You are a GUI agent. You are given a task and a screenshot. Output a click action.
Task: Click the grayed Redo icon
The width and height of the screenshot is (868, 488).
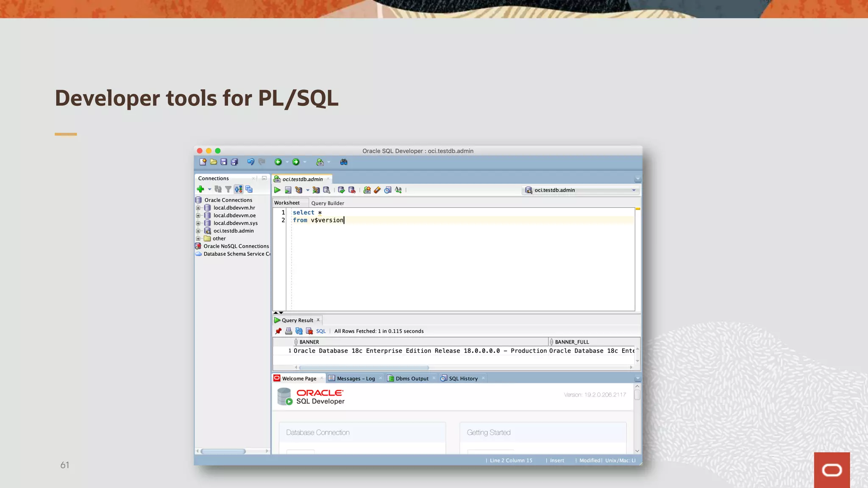pyautogui.click(x=262, y=162)
